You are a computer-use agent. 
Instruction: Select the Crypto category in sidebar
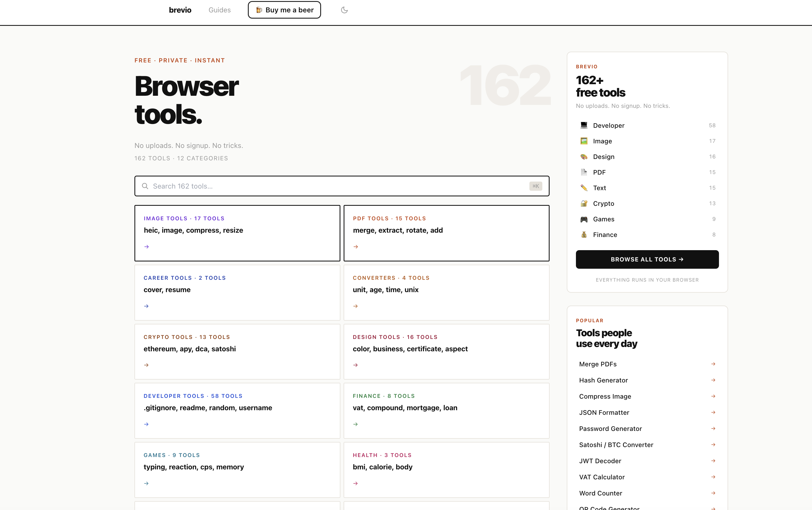point(647,203)
